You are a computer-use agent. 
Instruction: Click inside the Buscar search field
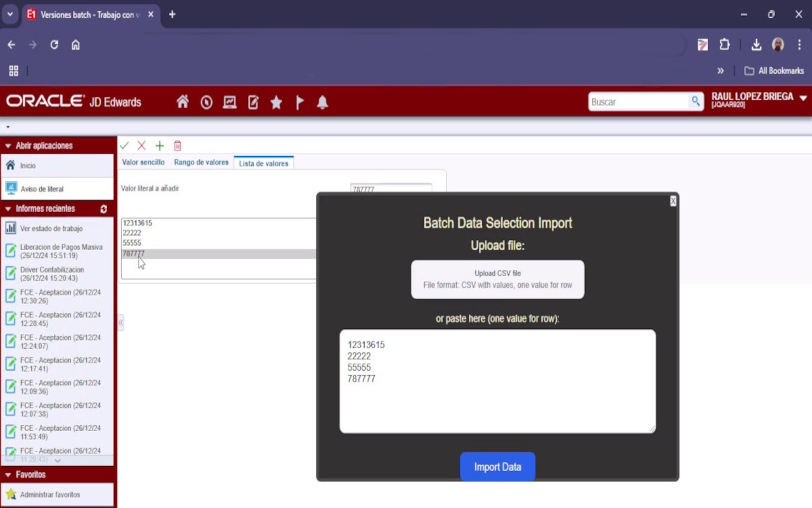coord(634,102)
